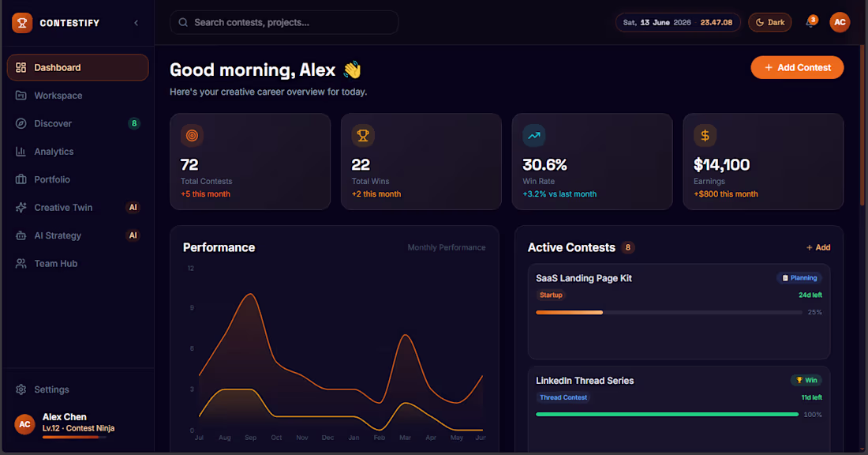Go to the Discover page
The width and height of the screenshot is (868, 455).
(77, 123)
